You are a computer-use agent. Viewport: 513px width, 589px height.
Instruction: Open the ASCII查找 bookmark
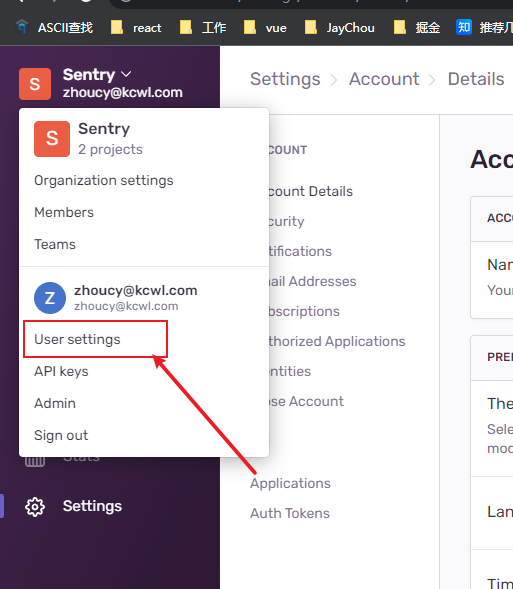pyautogui.click(x=54, y=28)
